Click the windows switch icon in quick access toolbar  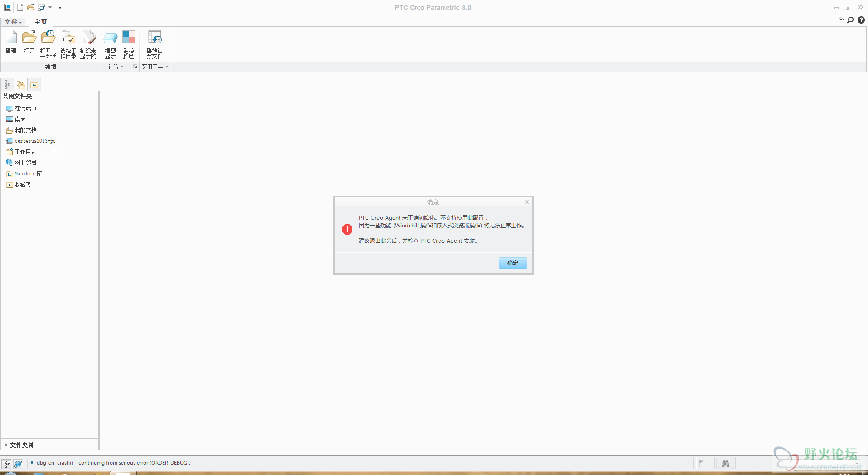pyautogui.click(x=42, y=7)
